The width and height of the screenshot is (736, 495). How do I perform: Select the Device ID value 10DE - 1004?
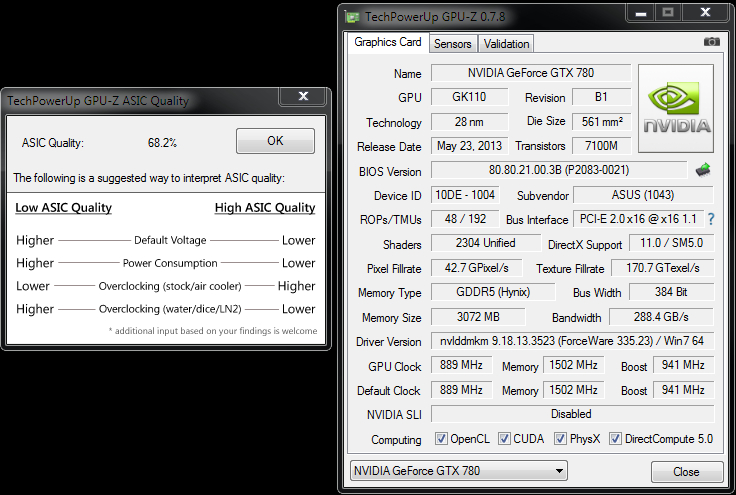tap(465, 195)
